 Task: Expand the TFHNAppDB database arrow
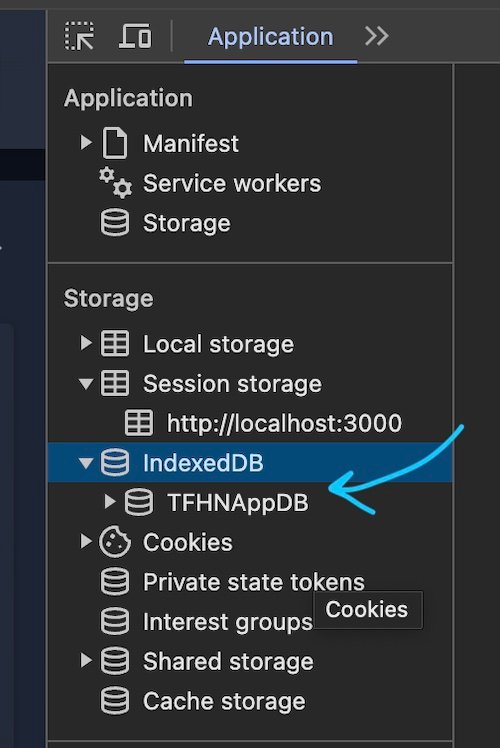click(110, 501)
